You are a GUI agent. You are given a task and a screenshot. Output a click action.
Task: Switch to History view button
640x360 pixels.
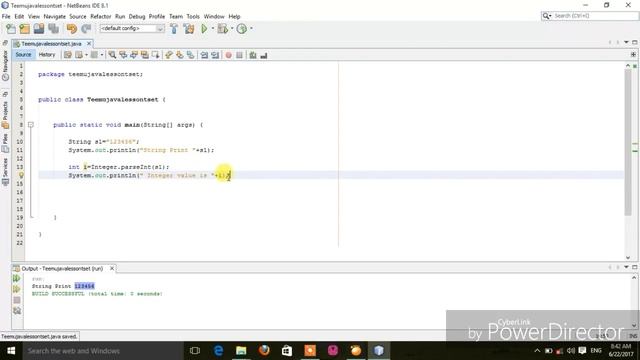pos(47,55)
